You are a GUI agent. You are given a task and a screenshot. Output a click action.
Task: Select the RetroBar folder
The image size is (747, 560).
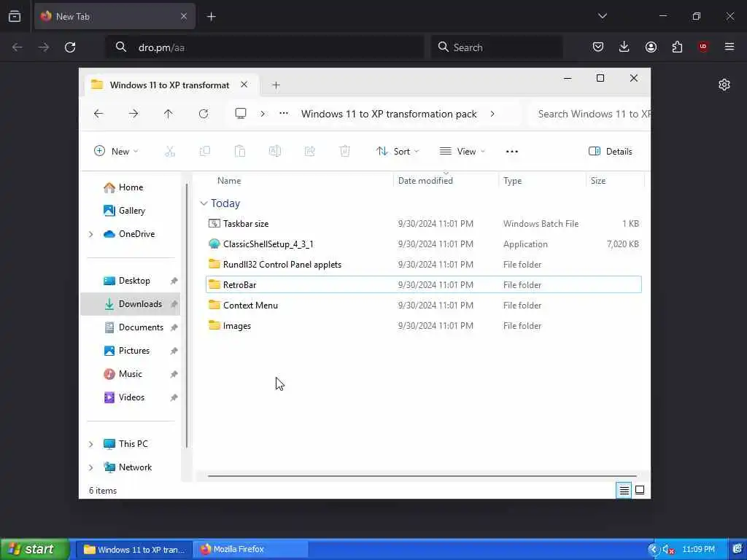point(424,285)
